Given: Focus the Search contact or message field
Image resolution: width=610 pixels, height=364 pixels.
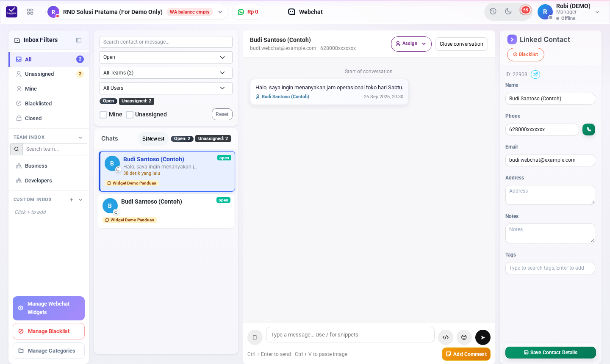Looking at the screenshot, I should [166, 42].
